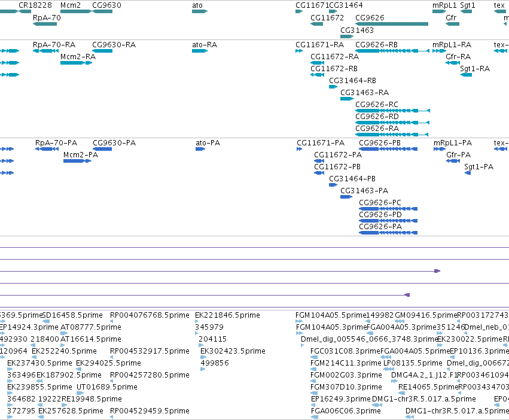This screenshot has height=420, width=509.
Task: Open the CG11672-PA protein label
Action: tap(338, 155)
